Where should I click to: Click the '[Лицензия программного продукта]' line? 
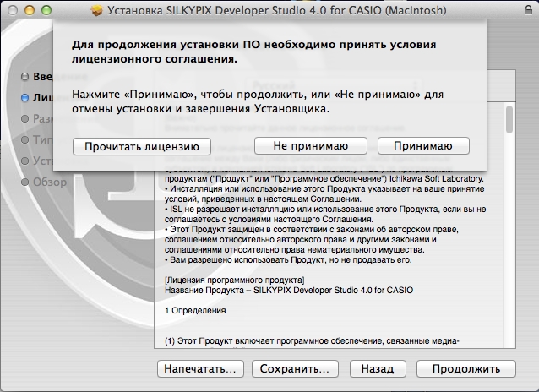(234, 280)
